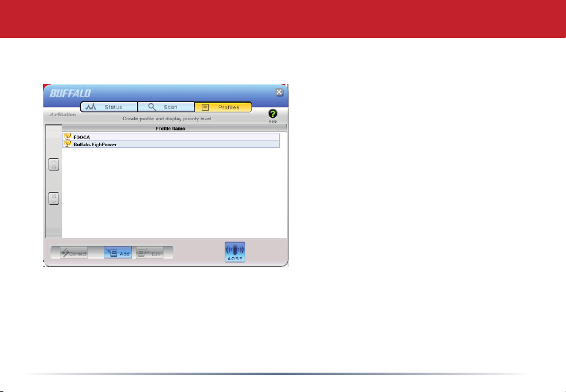Image resolution: width=566 pixels, height=392 pixels.
Task: Click the F00CA profile icon
Action: pyautogui.click(x=68, y=137)
